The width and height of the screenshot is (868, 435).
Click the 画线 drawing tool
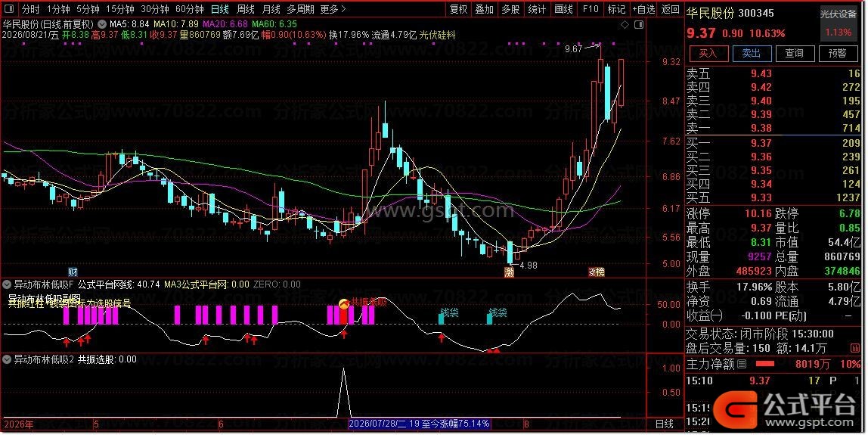pos(563,9)
